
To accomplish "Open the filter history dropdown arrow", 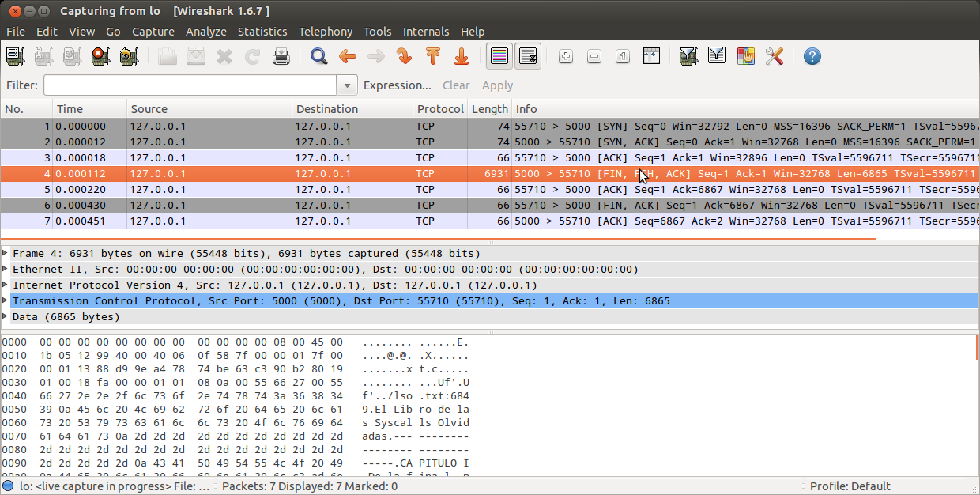I will click(346, 85).
